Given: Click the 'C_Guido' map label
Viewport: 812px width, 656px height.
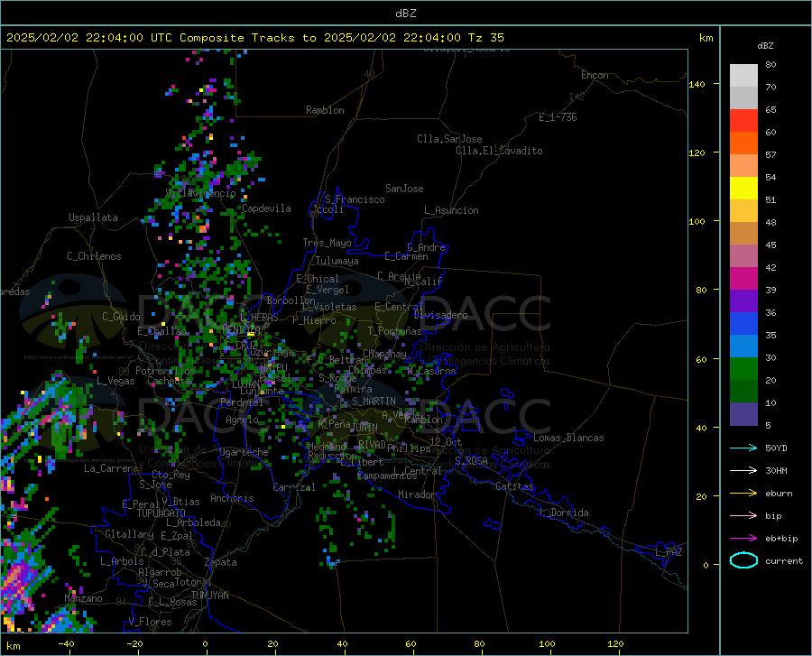Looking at the screenshot, I should pos(121,317).
